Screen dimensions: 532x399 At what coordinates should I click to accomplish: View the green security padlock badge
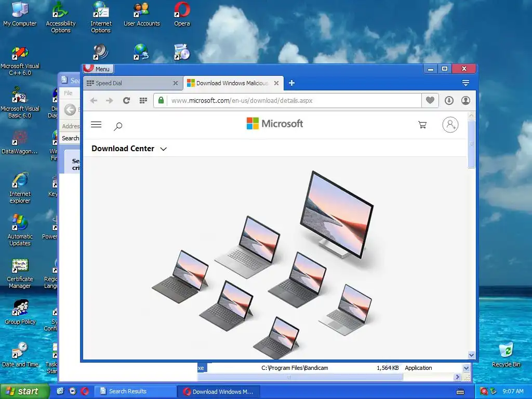point(161,100)
